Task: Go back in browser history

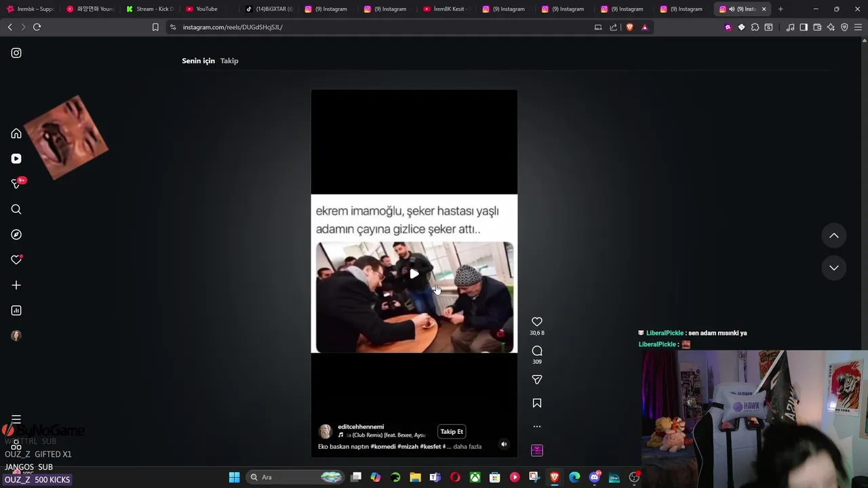Action: click(x=9, y=27)
